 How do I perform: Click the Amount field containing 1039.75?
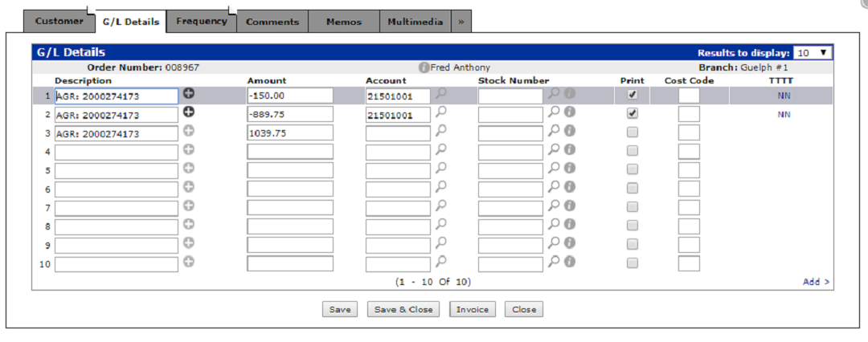(x=290, y=132)
